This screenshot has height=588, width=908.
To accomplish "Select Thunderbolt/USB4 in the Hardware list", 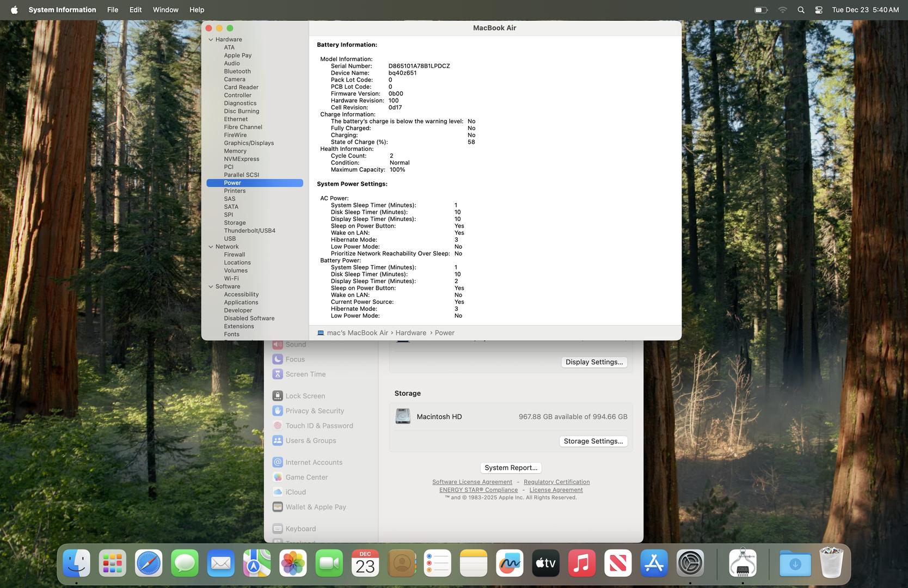I will click(249, 231).
